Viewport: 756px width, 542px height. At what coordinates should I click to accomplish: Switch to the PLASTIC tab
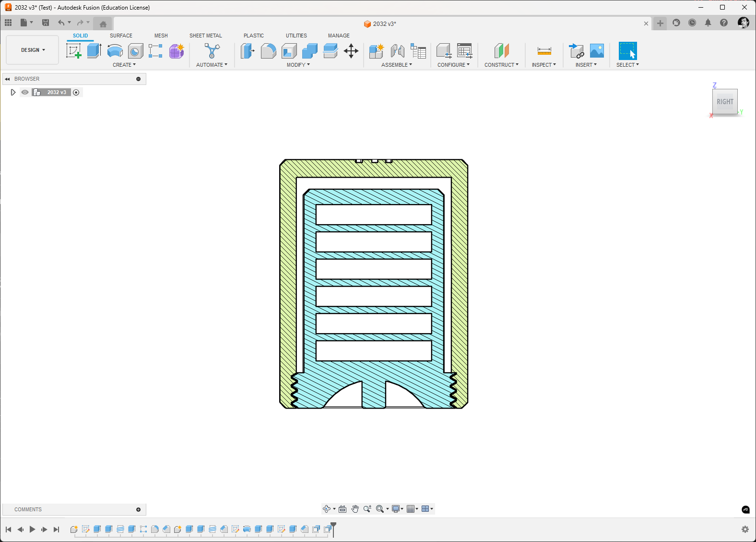pos(254,36)
